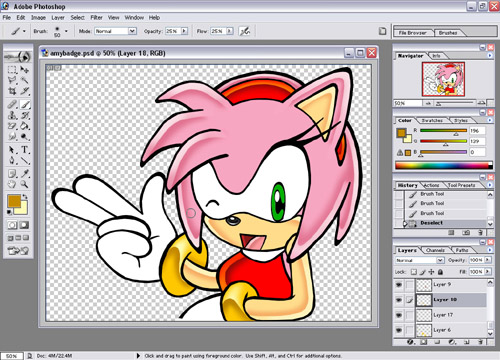This screenshot has width=500, height=360.
Task: Select the Eraser tool
Action: pos(12,126)
